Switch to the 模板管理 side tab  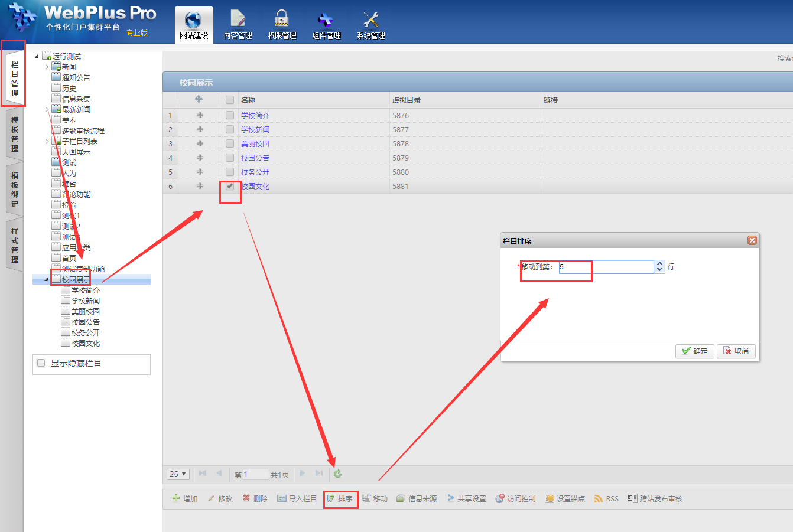click(14, 134)
